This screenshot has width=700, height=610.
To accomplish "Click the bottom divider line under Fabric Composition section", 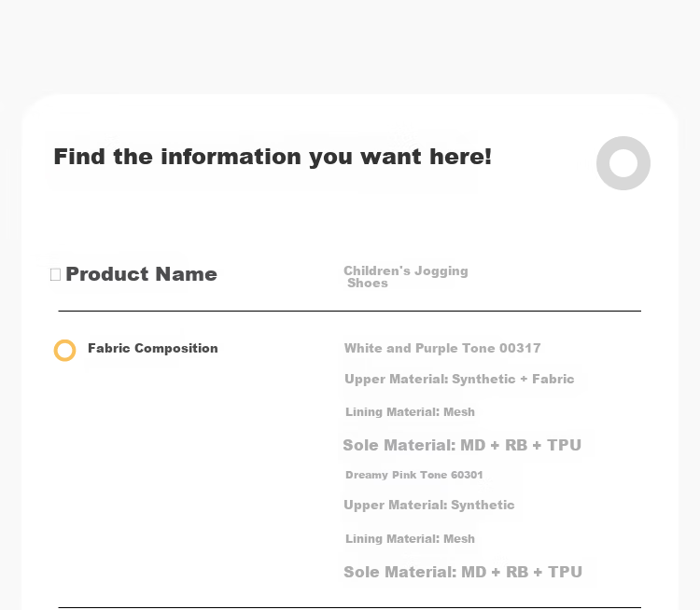I will click(350, 607).
